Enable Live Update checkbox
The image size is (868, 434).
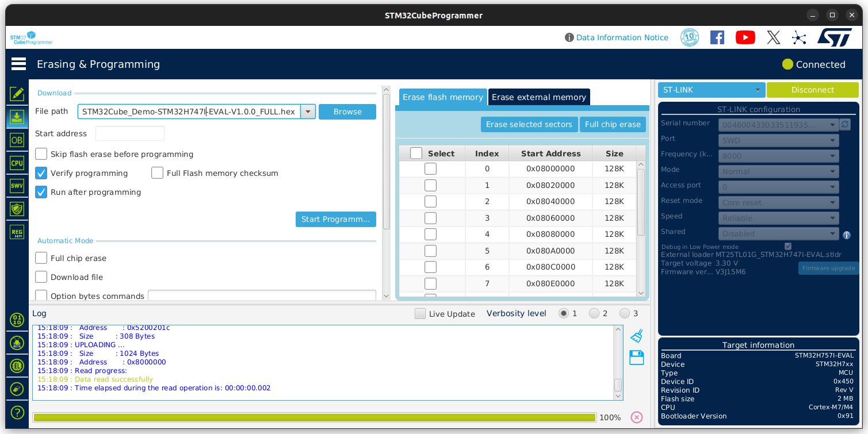[420, 313]
